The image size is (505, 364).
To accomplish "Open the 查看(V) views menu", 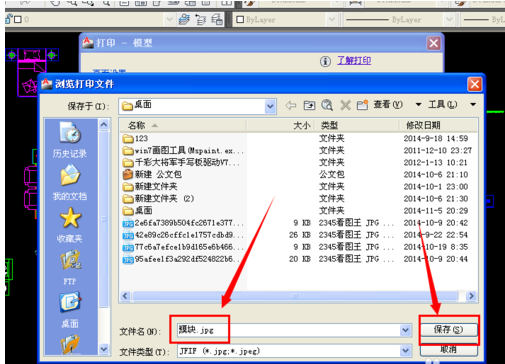I will [x=388, y=105].
